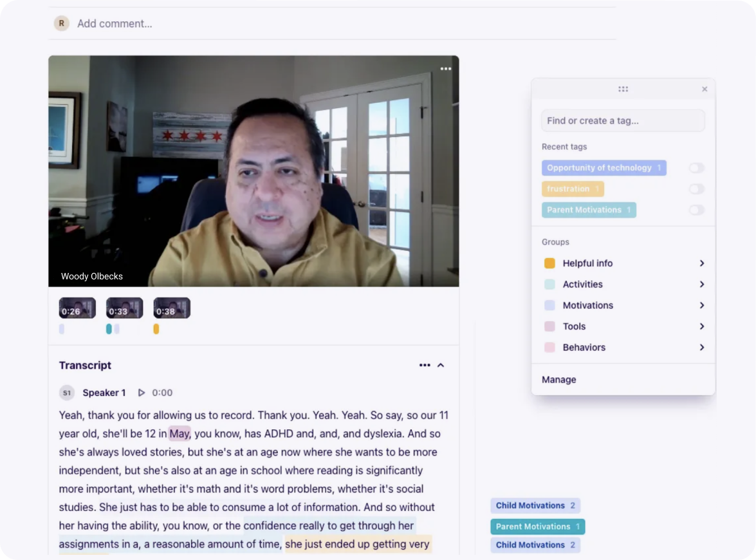Viewport: 756px width, 560px height.
Task: Click the S1 speaker avatar icon
Action: (x=67, y=393)
